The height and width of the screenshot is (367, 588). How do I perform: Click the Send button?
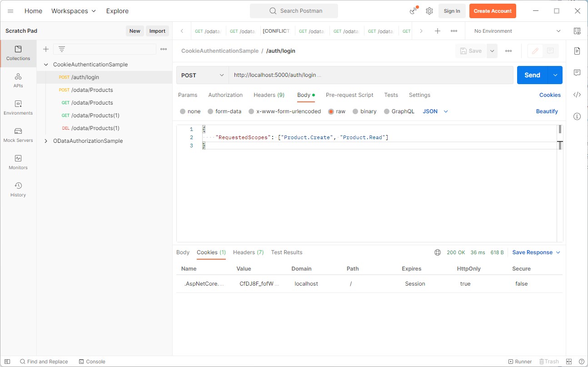[533, 75]
